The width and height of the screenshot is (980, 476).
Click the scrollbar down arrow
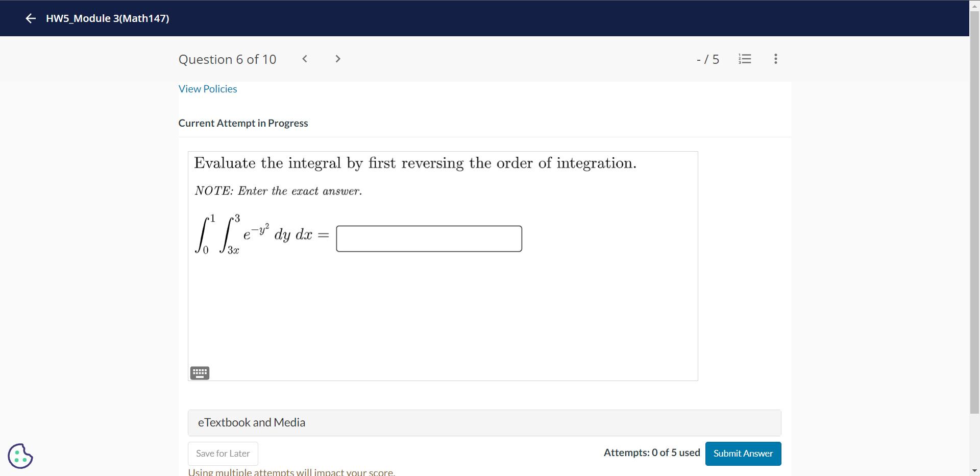click(x=974, y=471)
